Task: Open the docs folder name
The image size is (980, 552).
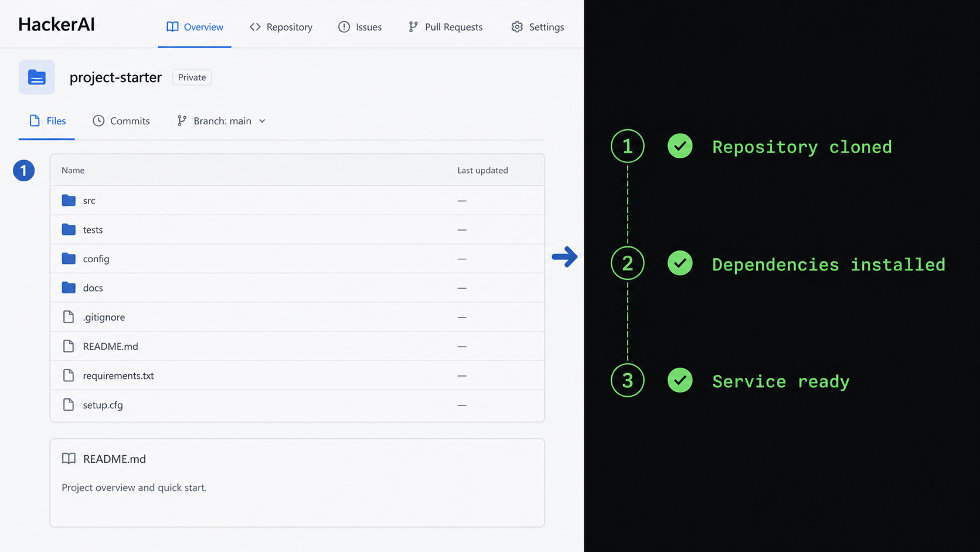Action: point(93,288)
